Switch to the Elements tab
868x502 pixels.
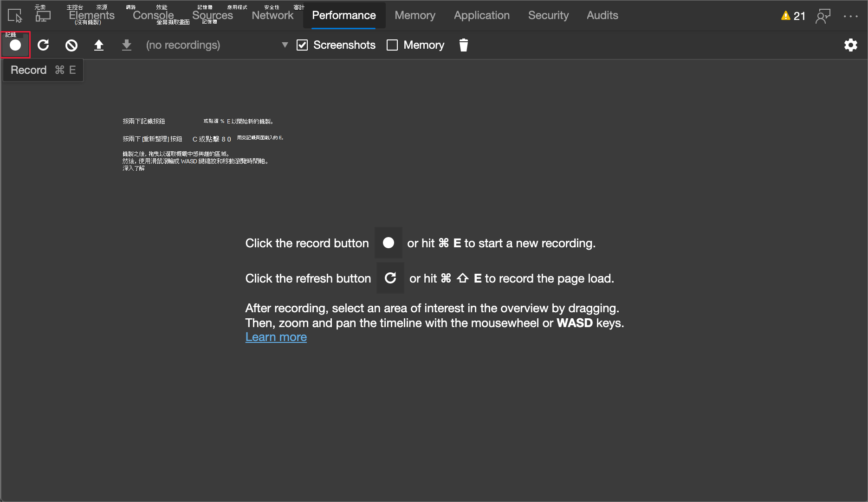point(91,15)
